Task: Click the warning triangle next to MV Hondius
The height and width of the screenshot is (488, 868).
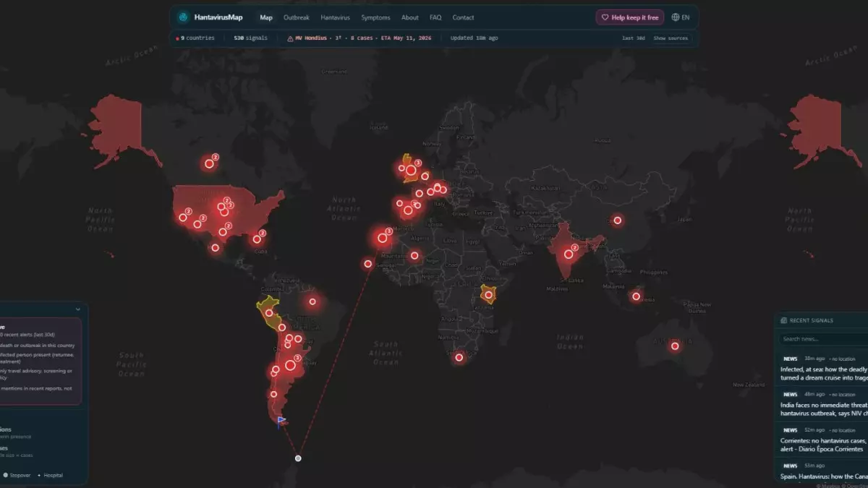Action: click(x=290, y=38)
